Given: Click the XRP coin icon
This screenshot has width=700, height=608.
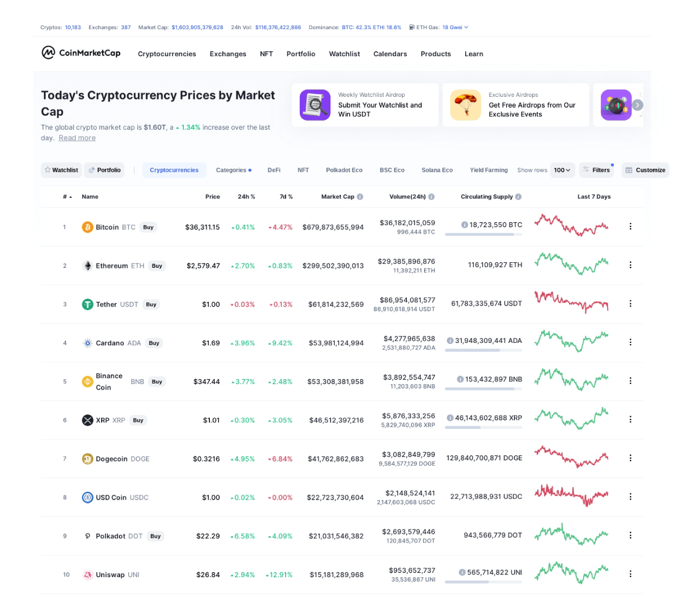Looking at the screenshot, I should pos(87,420).
